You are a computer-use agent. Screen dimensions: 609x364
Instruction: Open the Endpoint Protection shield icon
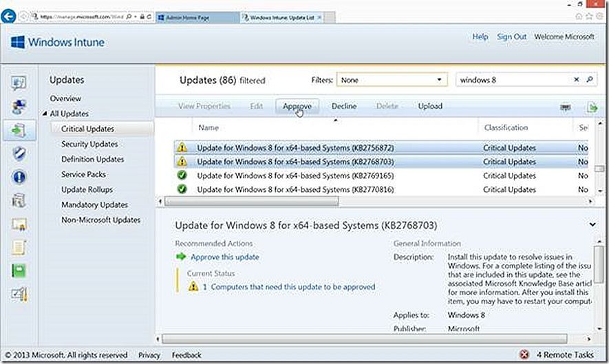tap(19, 153)
